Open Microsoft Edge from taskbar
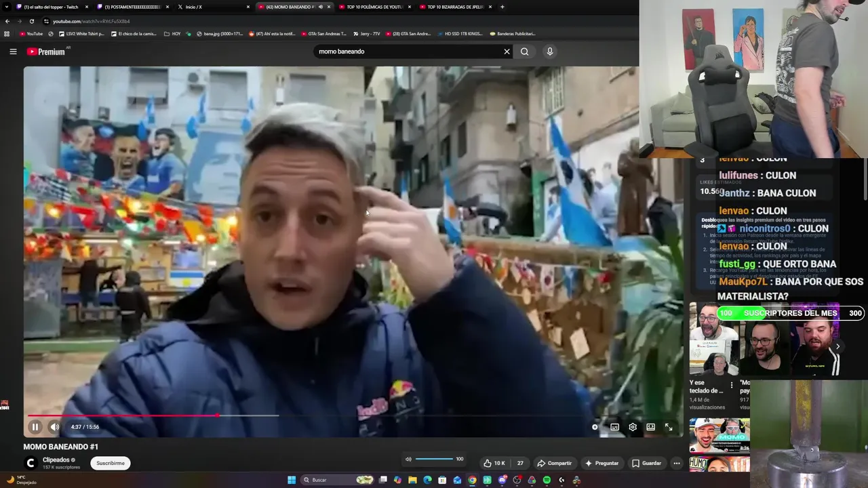This screenshot has width=868, height=488. point(427,480)
